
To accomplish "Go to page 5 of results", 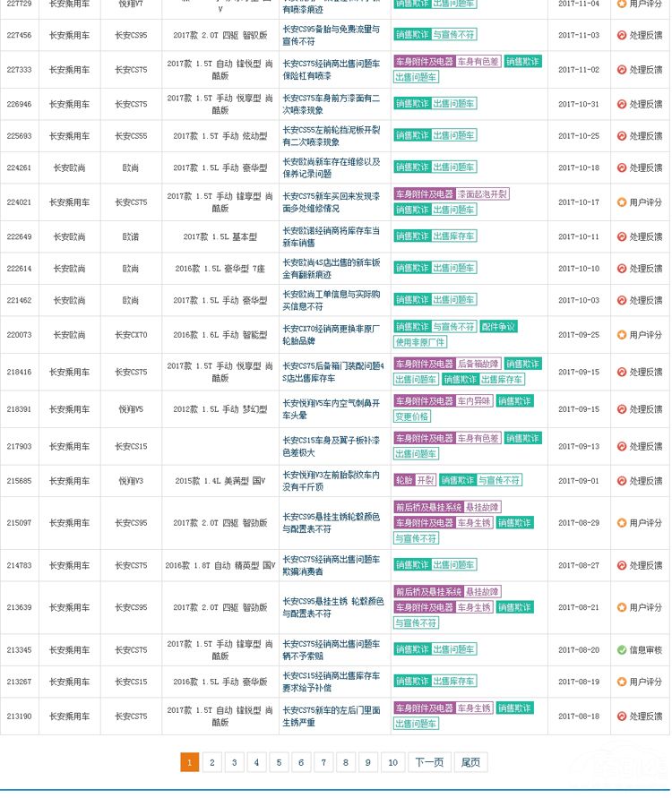I will [x=279, y=762].
